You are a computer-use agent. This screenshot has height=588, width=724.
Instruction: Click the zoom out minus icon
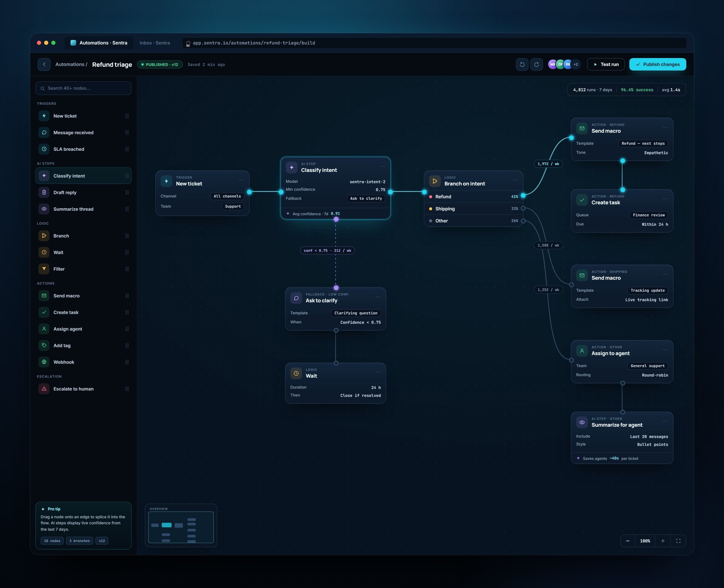(627, 541)
